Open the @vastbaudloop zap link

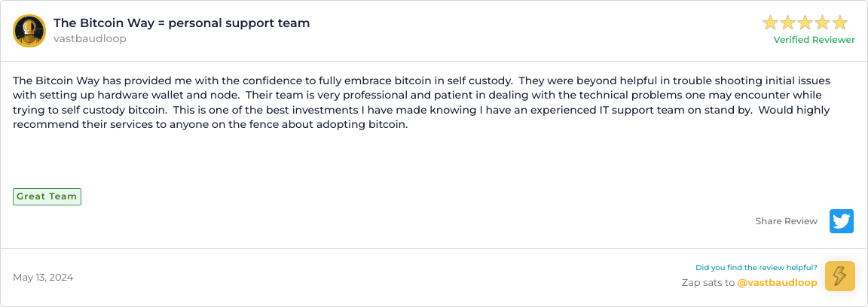point(777,283)
